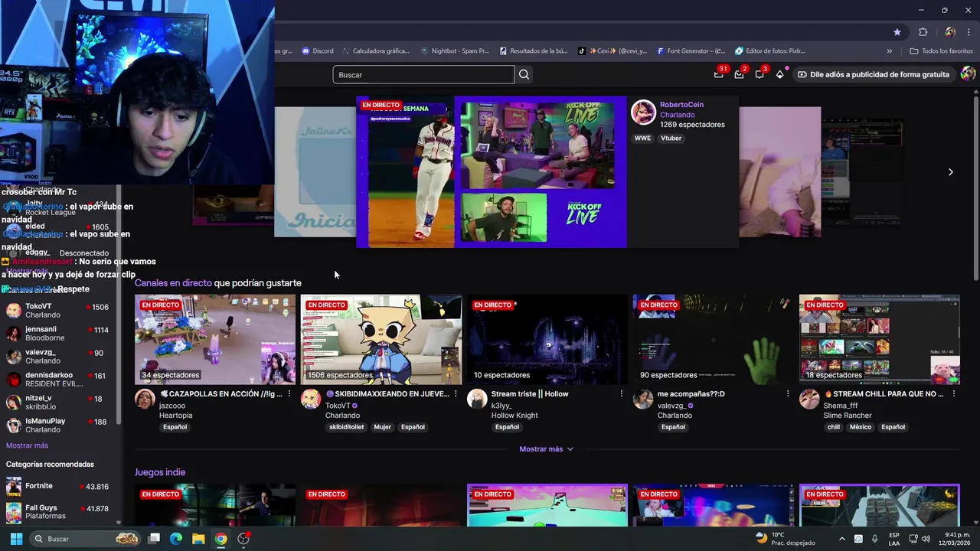Click the Bits diamond icon in header

pyautogui.click(x=779, y=74)
